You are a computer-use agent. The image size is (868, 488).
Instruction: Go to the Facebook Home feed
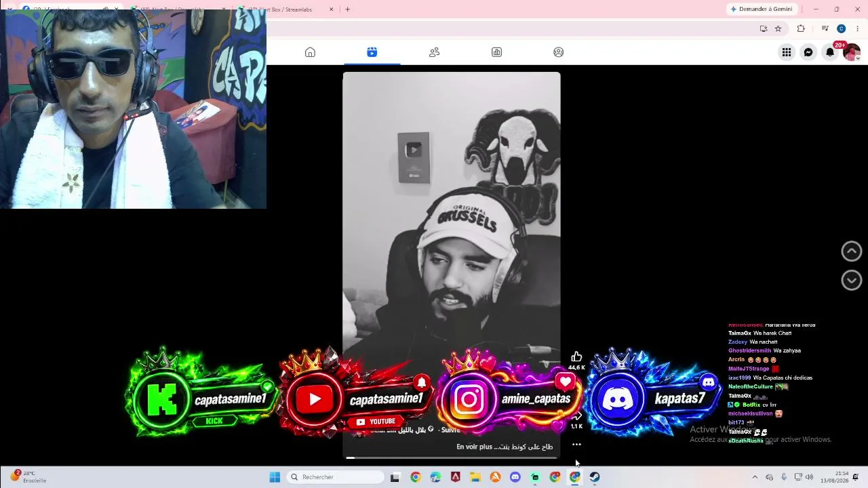(x=310, y=52)
